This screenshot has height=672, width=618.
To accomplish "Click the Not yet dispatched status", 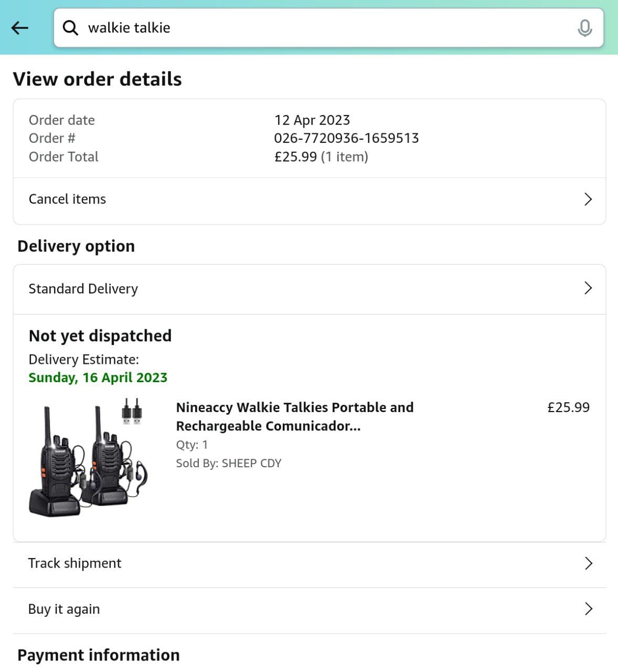I will [x=100, y=335].
